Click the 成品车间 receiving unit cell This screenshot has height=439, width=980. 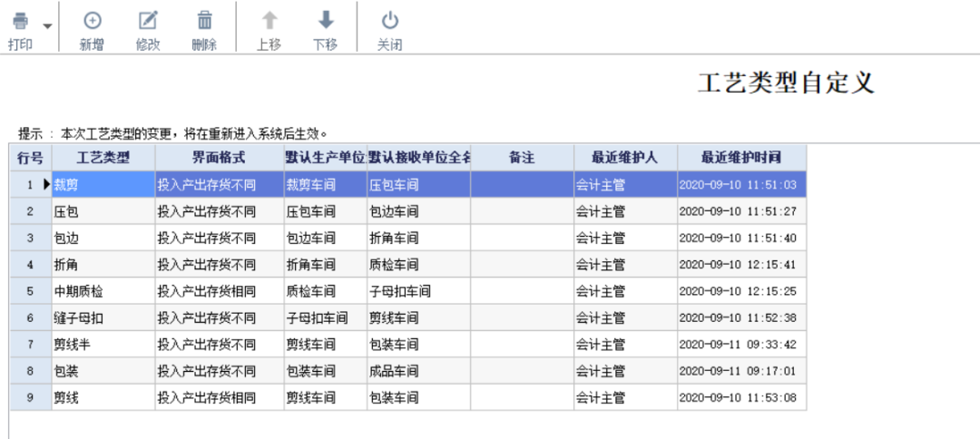418,371
